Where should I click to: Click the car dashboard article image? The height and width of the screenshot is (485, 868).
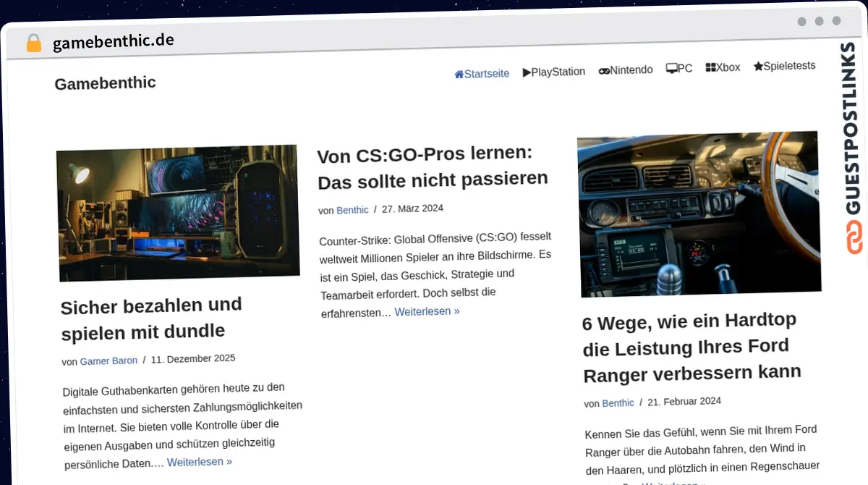click(x=699, y=215)
